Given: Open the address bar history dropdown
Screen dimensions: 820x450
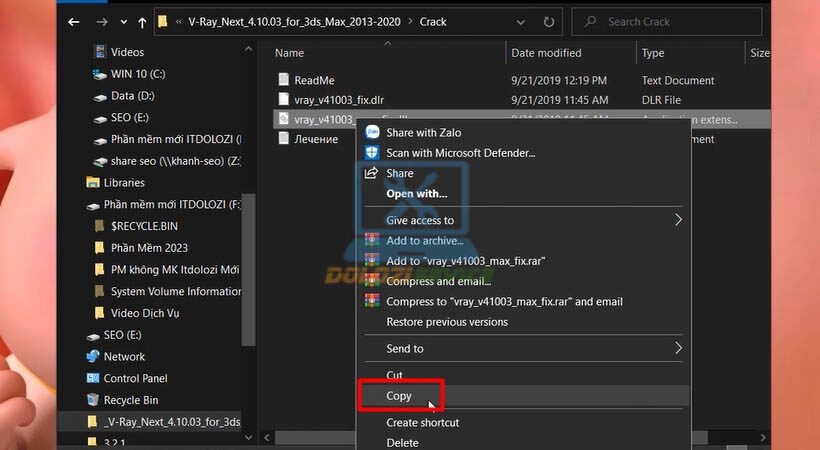Looking at the screenshot, I should pyautogui.click(x=520, y=22).
